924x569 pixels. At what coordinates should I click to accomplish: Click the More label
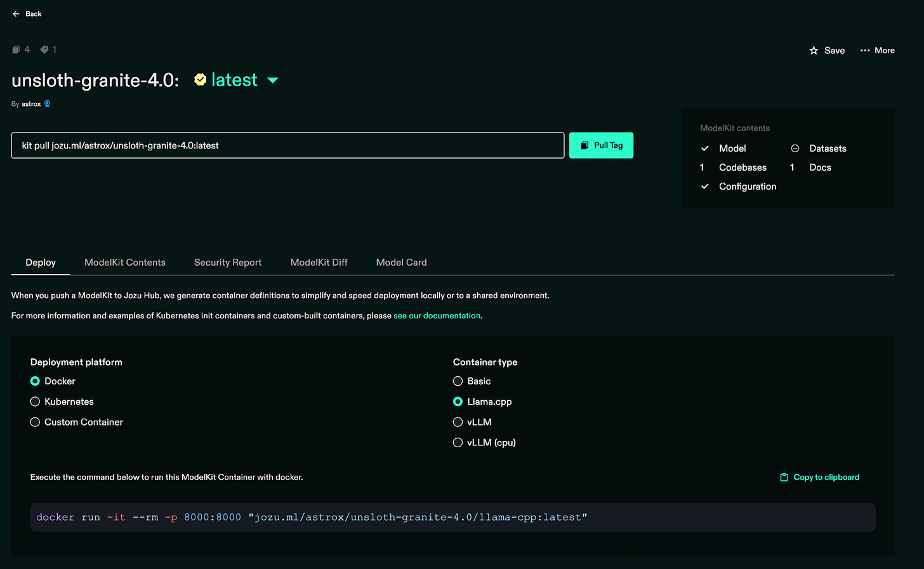tap(885, 50)
